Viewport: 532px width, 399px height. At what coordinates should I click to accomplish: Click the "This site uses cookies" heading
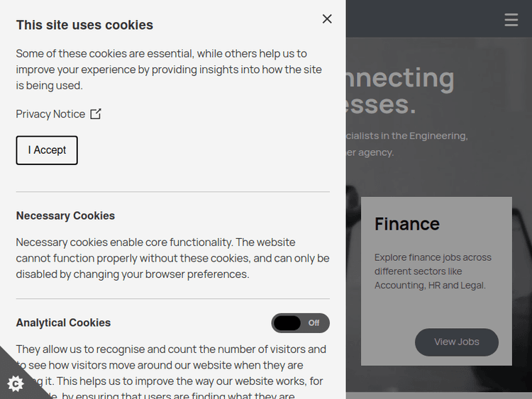(84, 25)
